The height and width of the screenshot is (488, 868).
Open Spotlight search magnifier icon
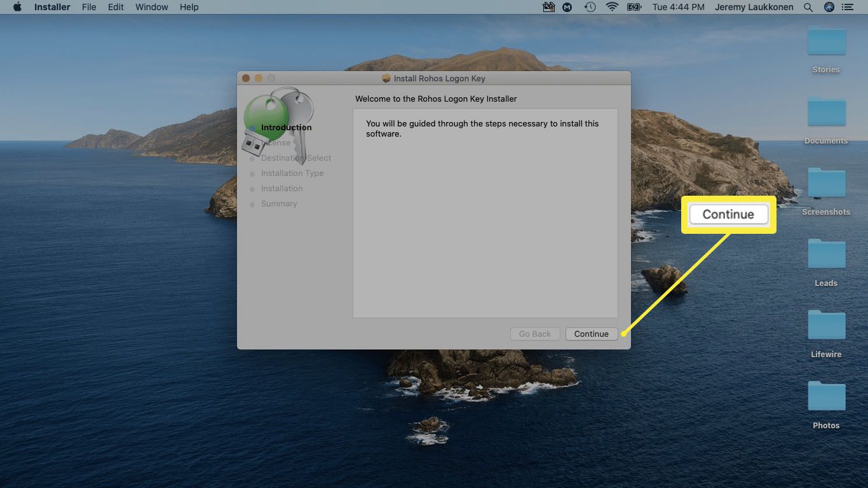tap(808, 7)
